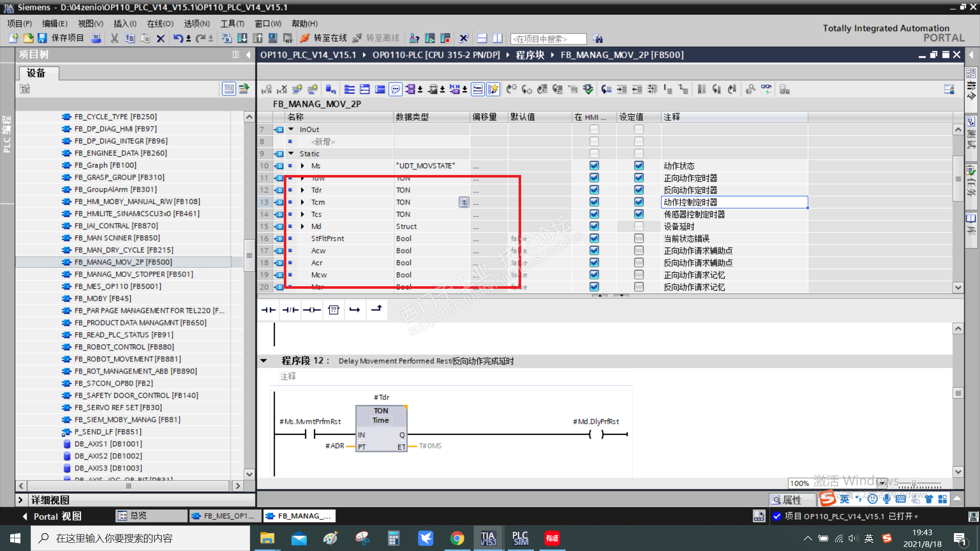Open the 在线(O) menu

[160, 23]
